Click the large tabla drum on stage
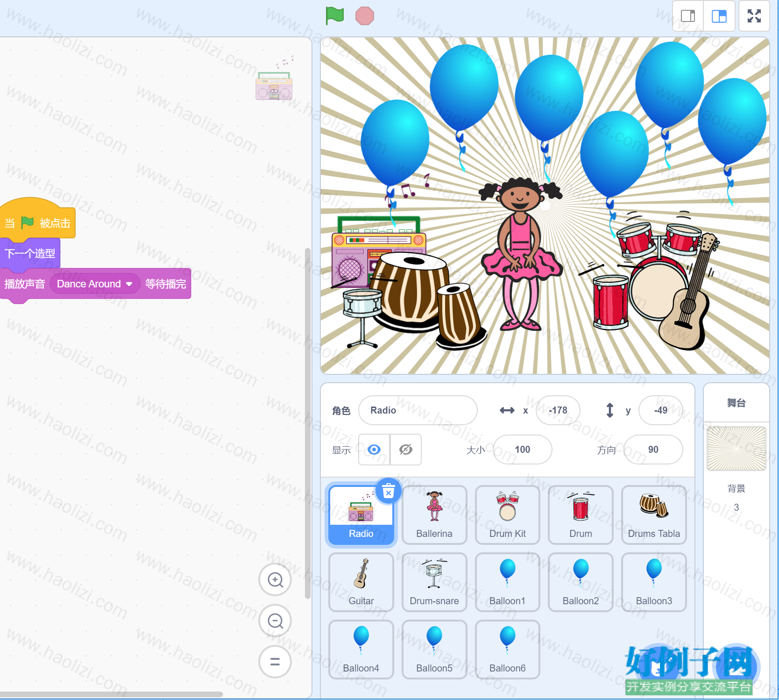 click(411, 292)
